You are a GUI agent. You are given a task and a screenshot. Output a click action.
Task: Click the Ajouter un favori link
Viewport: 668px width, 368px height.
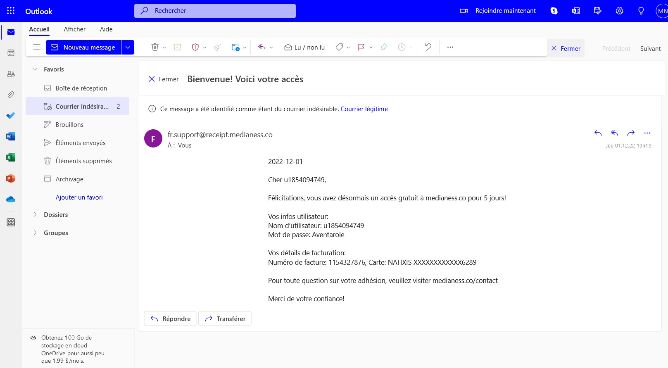[x=79, y=197]
